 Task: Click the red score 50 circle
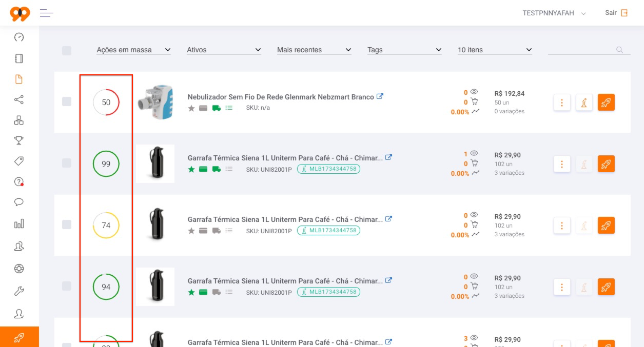(106, 102)
